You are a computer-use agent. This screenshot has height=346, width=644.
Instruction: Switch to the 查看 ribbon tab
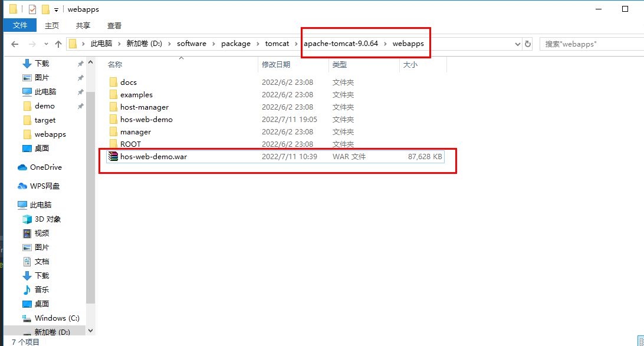[114, 25]
